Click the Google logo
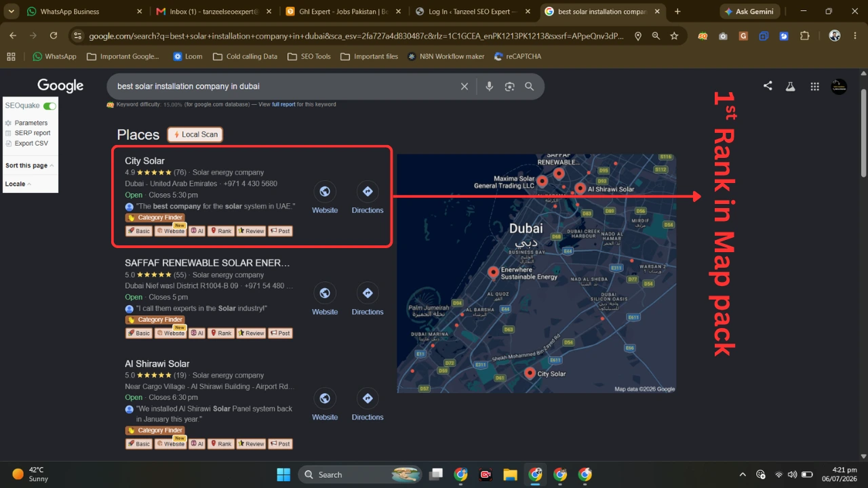Screen dimensions: 868x488 (60, 86)
